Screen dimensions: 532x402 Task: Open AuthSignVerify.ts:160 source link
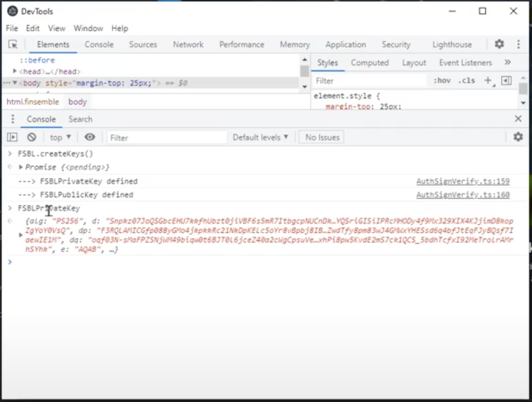tap(463, 195)
